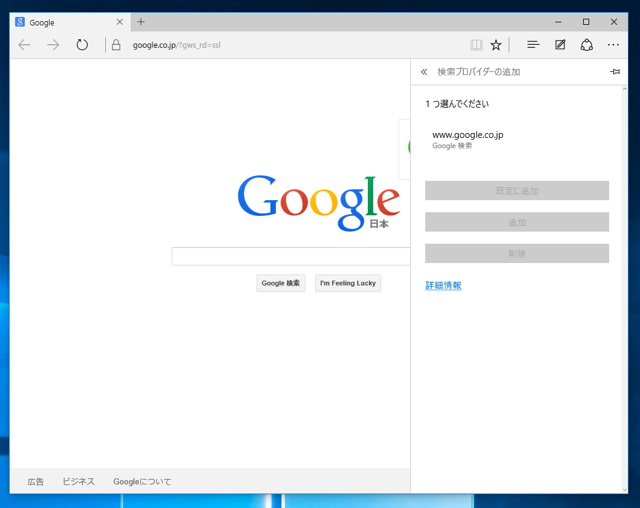Screen dimensions: 640x508
Task: Open the Make a Web Note icon
Action: [560, 44]
